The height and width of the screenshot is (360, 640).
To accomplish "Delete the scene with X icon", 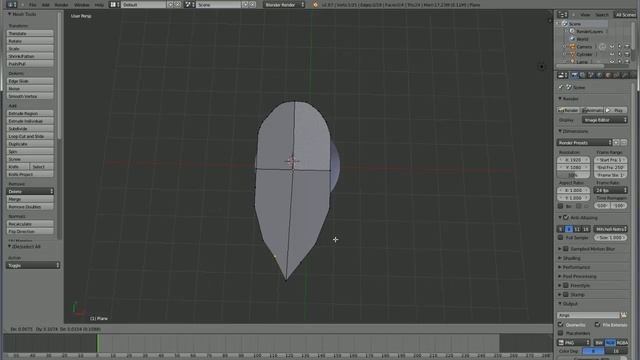I will tap(253, 4).
